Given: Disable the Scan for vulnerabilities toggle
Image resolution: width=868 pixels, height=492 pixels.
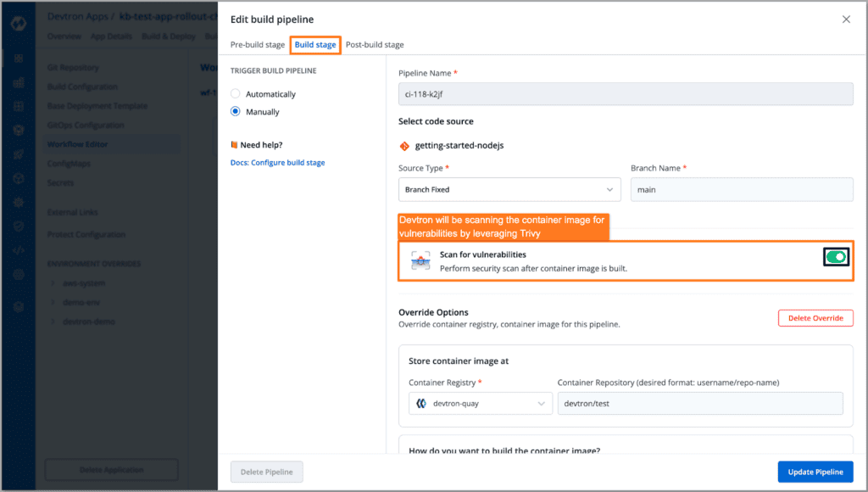Looking at the screenshot, I should 836,256.
